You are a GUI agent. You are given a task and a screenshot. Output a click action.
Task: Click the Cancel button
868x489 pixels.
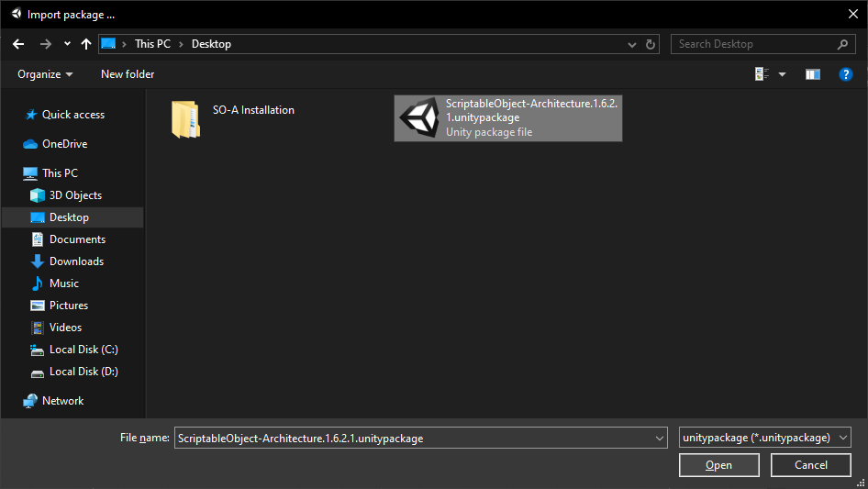tap(811, 465)
